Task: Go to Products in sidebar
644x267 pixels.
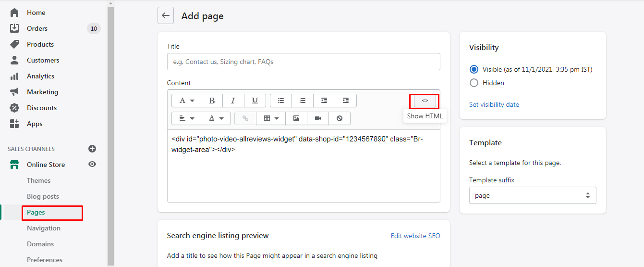Action: click(40, 44)
